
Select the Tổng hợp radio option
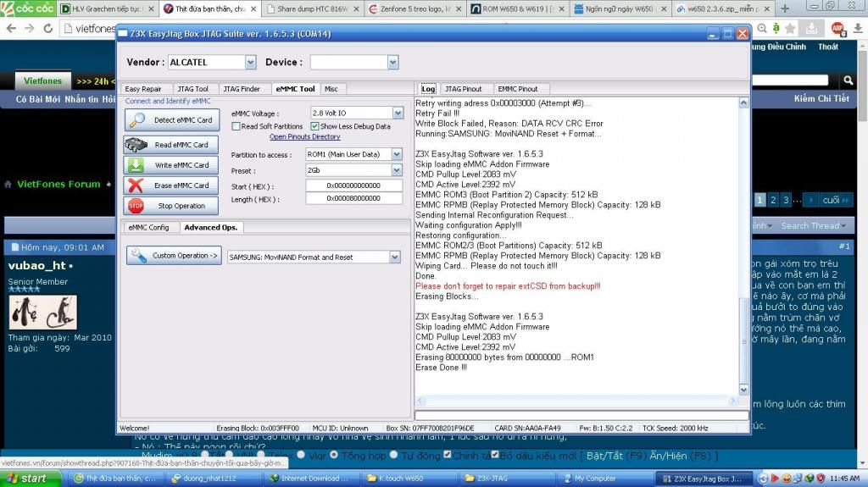pos(334,455)
